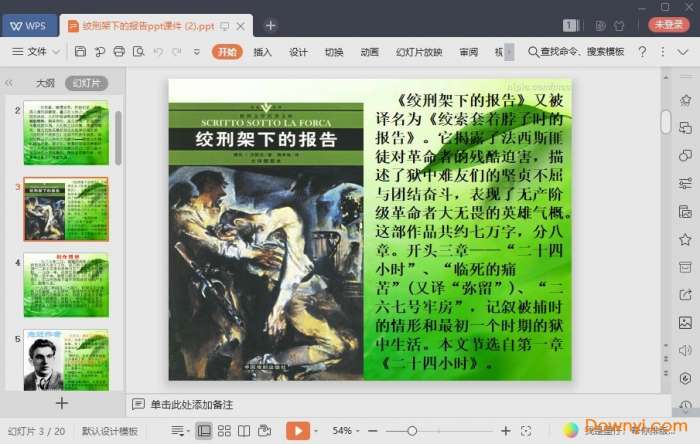Click the 查找命令、搜索模板 search box
The image size is (700, 444).
(576, 52)
